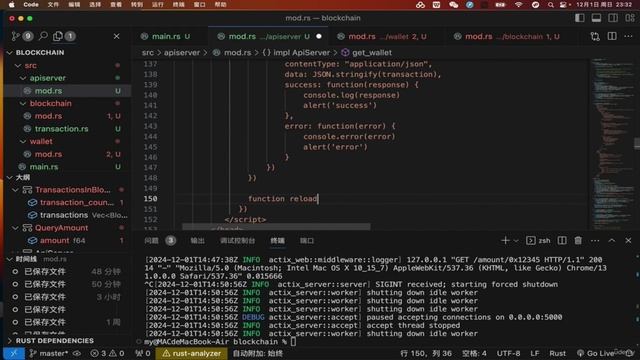Screen dimensions: 640x360
Task: Close the terminal panel
Action: click(x=628, y=240)
